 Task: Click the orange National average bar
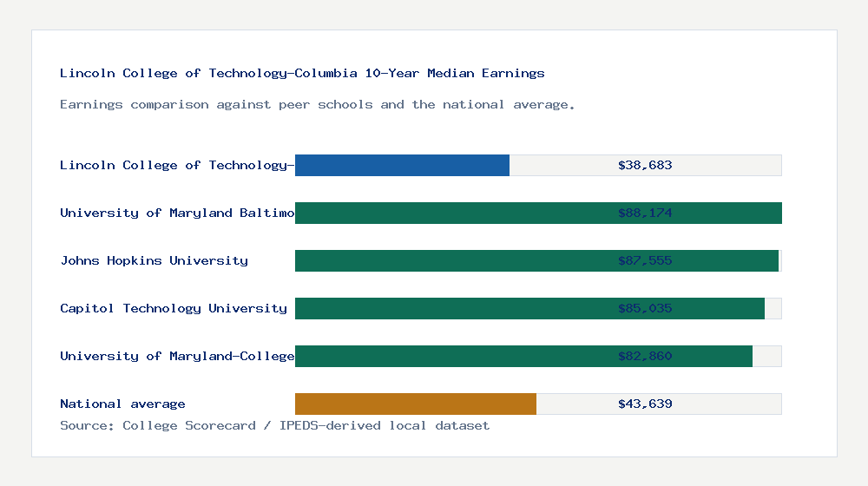pos(415,404)
